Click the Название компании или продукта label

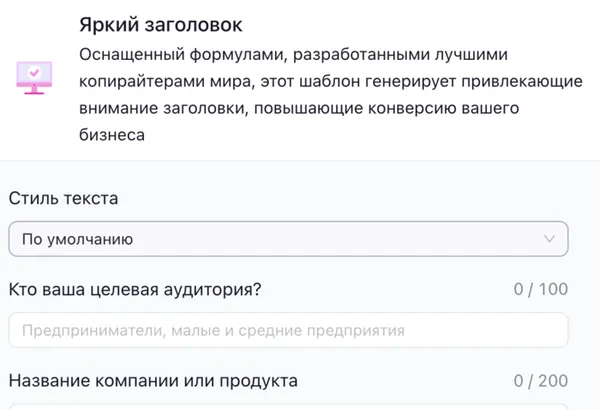coord(153,381)
